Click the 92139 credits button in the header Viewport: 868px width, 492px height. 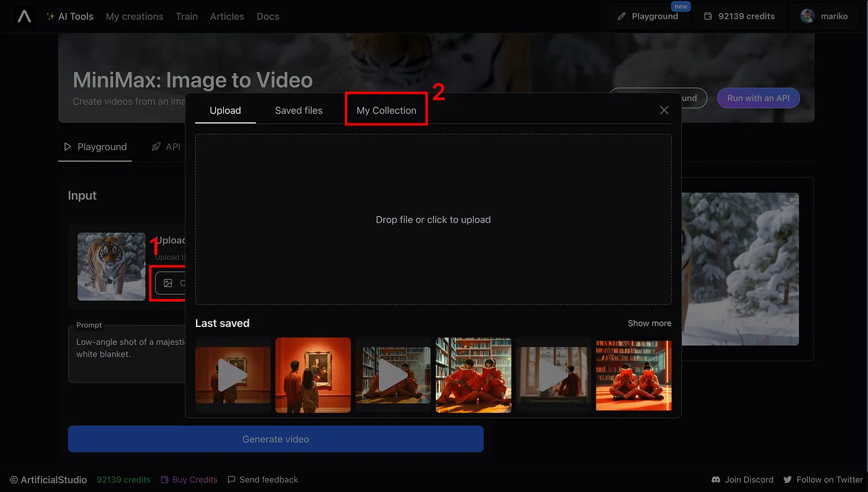point(739,16)
